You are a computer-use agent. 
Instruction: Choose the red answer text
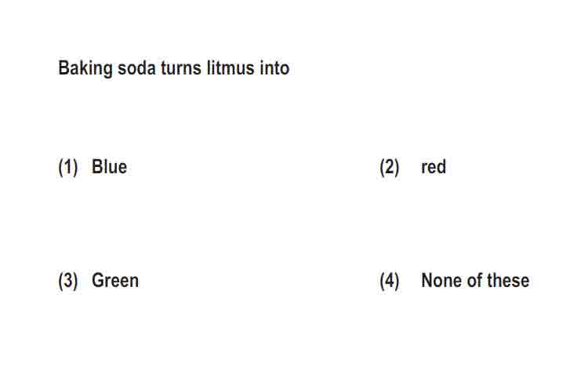pos(434,167)
